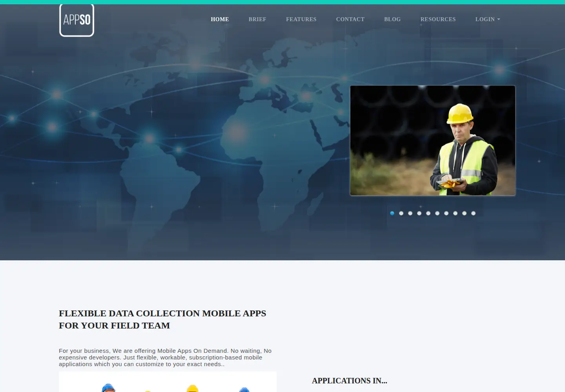Expand the Login dropdown
The width and height of the screenshot is (565, 392).
(488, 19)
